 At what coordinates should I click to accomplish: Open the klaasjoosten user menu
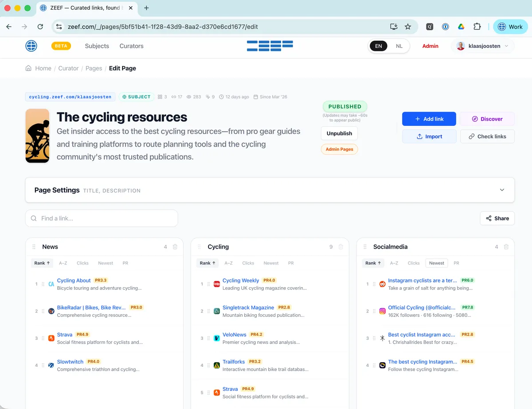click(x=483, y=46)
